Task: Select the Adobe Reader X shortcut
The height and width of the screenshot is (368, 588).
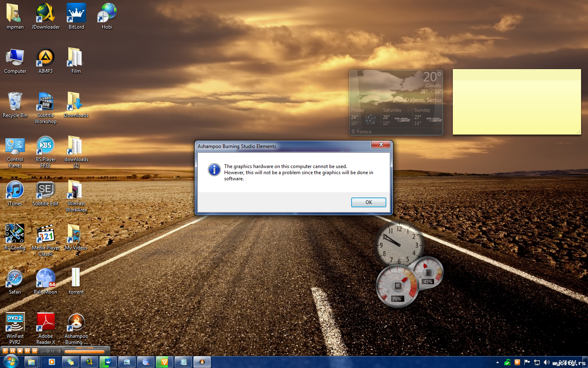Action: [46, 329]
